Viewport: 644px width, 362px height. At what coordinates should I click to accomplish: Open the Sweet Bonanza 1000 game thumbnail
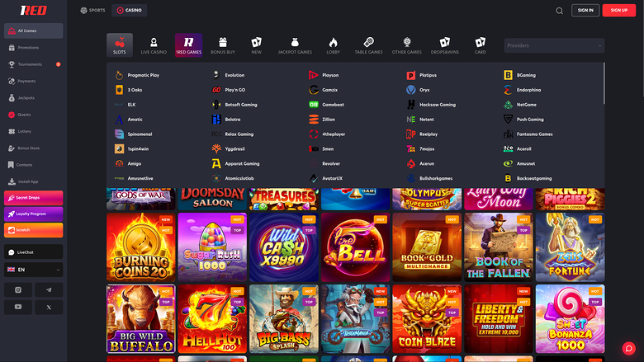(x=570, y=319)
